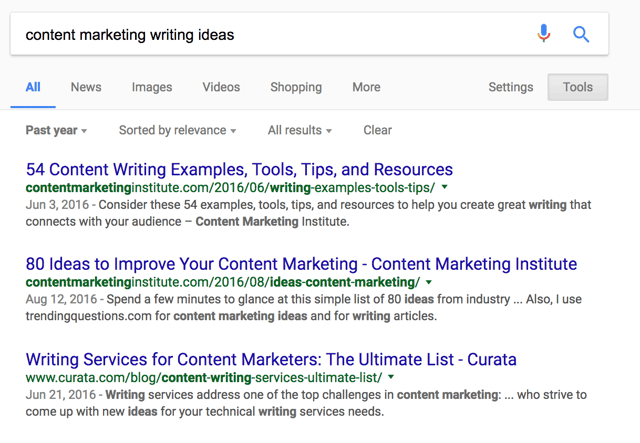This screenshot has width=640, height=443.
Task: Select the Shopping tab
Action: 296,87
